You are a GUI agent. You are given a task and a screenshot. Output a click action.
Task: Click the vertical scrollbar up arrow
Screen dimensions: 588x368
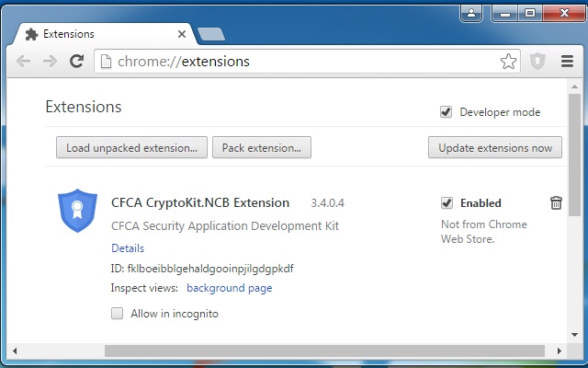[x=574, y=86]
